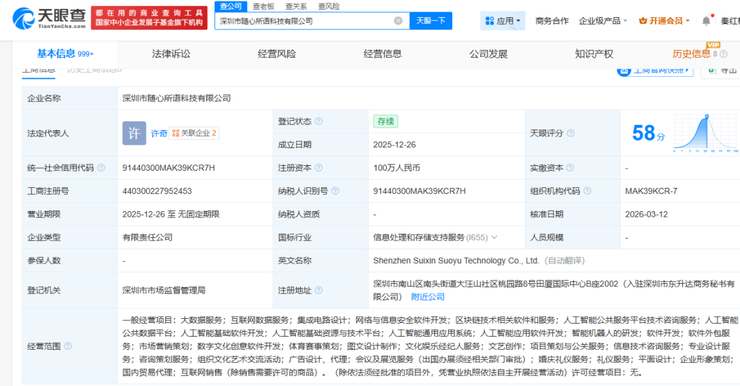Open help icon next to 组织机构代码
Screen dimensions: 740x386
point(587,191)
